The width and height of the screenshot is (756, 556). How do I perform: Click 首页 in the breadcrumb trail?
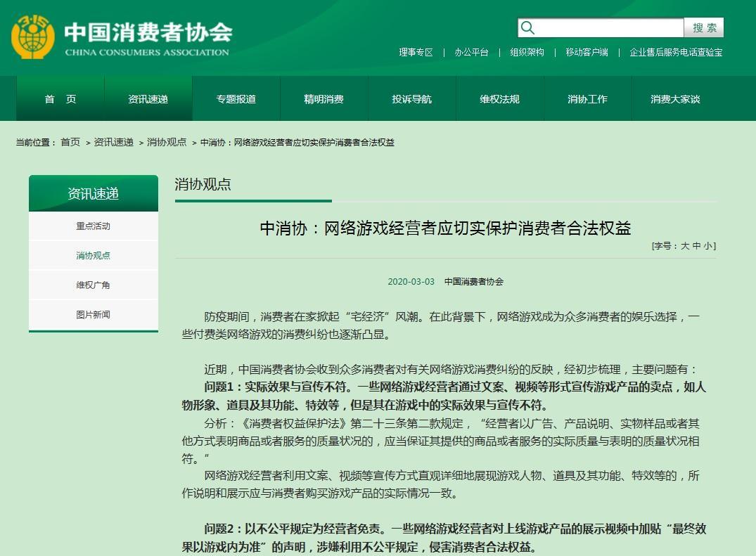(70, 142)
